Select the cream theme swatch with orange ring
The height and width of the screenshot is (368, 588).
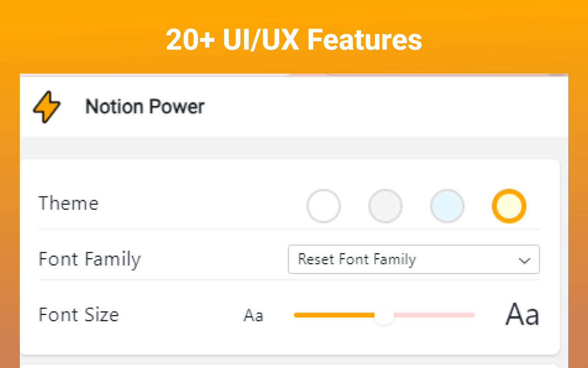509,206
